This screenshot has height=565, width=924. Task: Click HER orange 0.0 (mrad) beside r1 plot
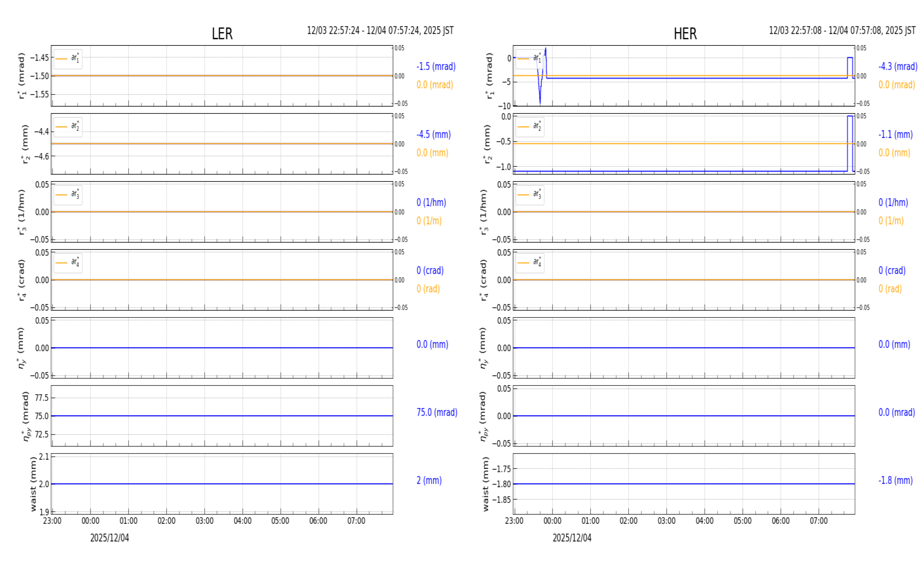897,85
